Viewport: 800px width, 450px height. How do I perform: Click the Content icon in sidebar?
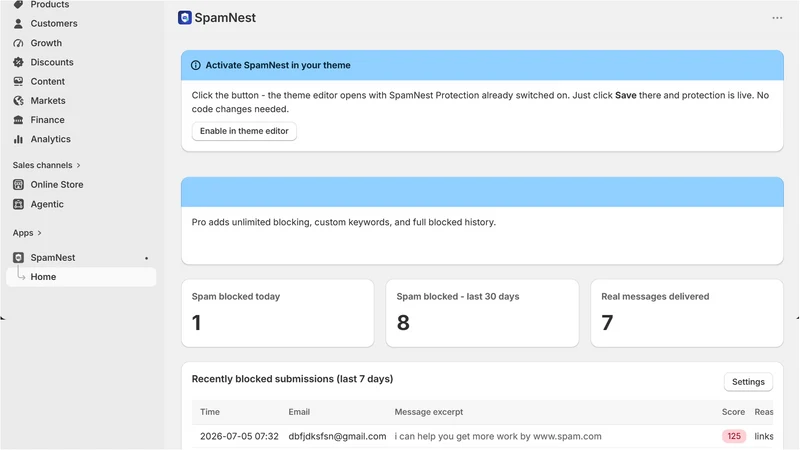click(x=18, y=82)
